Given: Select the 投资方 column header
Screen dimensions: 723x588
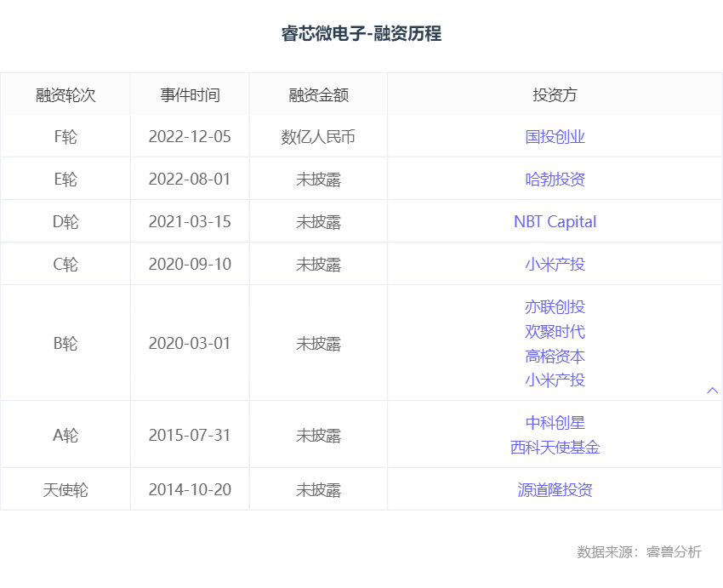Looking at the screenshot, I should [x=555, y=95].
